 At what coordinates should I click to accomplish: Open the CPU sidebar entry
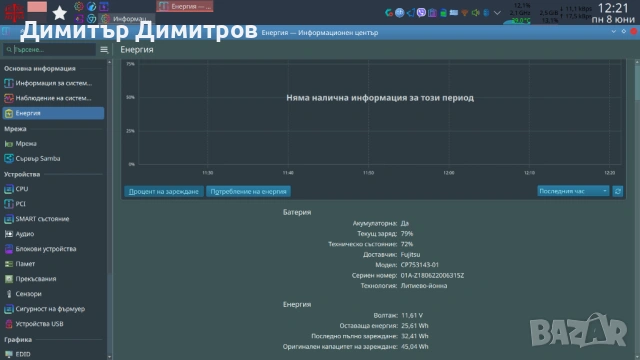pyautogui.click(x=53, y=189)
